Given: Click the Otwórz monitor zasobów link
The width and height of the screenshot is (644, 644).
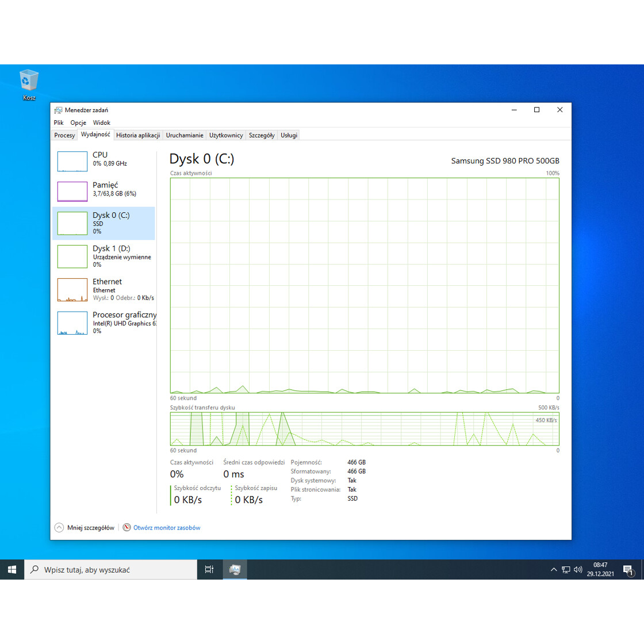Looking at the screenshot, I should pyautogui.click(x=167, y=527).
